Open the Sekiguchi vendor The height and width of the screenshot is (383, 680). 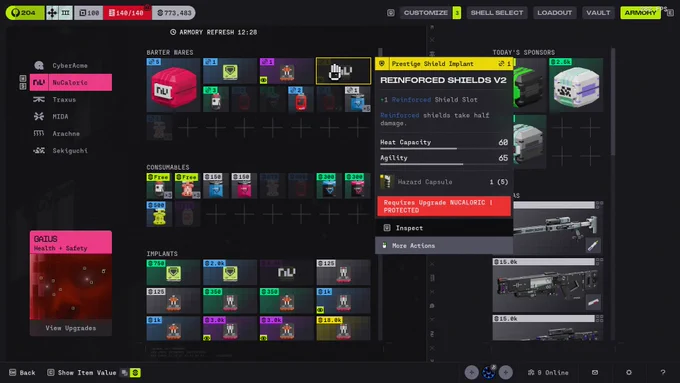pyautogui.click(x=70, y=151)
